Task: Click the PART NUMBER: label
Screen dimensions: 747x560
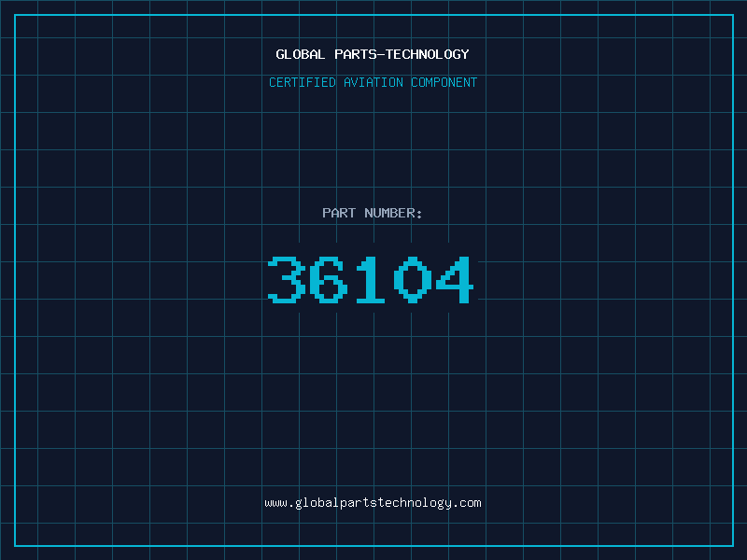Action: (373, 213)
